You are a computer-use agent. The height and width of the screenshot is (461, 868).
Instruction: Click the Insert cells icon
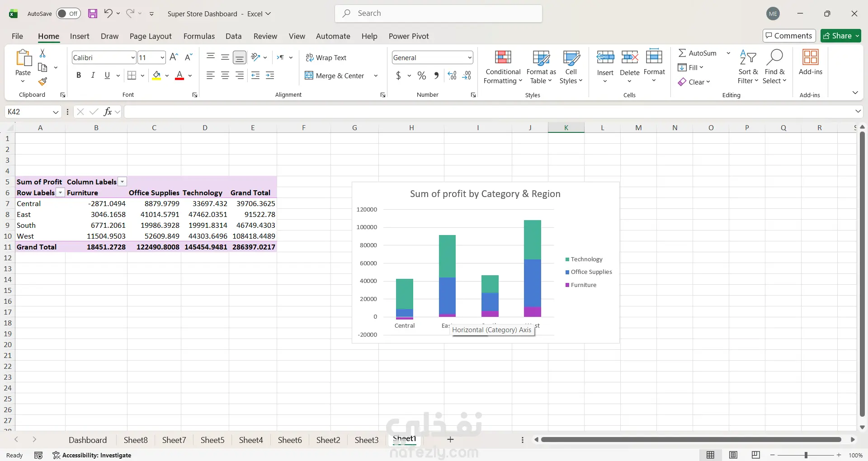(605, 57)
